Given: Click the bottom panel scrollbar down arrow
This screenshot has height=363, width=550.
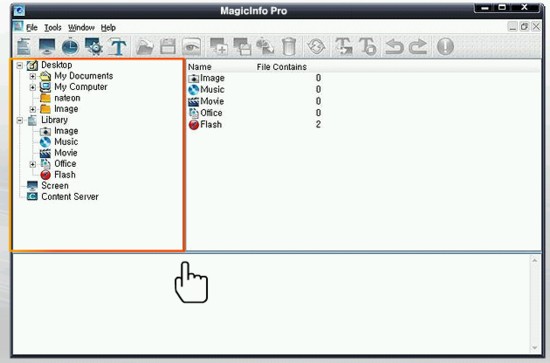Looking at the screenshot, I should pos(535,348).
